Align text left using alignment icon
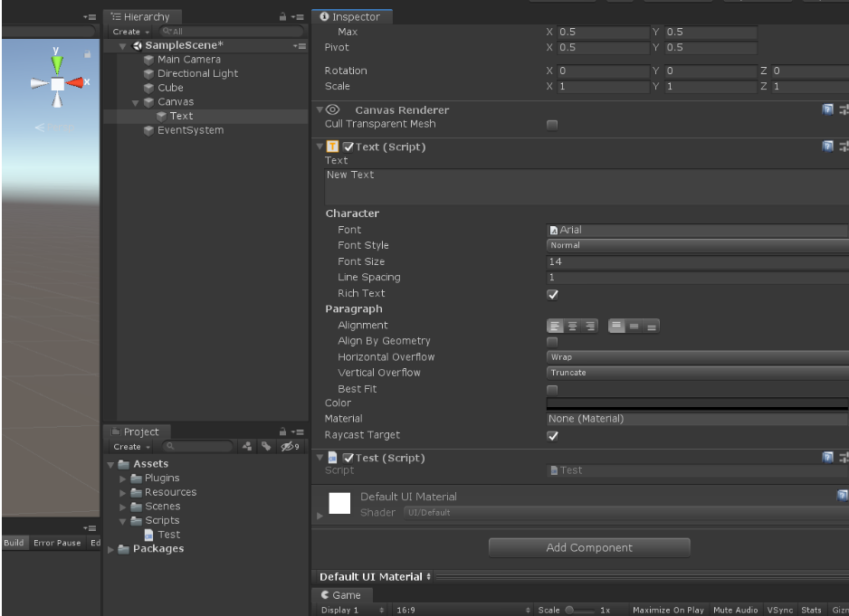Screen dimensions: 849x616 pos(554,325)
